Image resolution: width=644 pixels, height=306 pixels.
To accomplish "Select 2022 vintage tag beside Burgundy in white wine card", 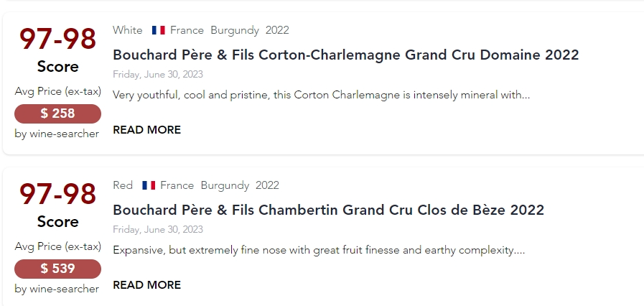I will [x=277, y=30].
